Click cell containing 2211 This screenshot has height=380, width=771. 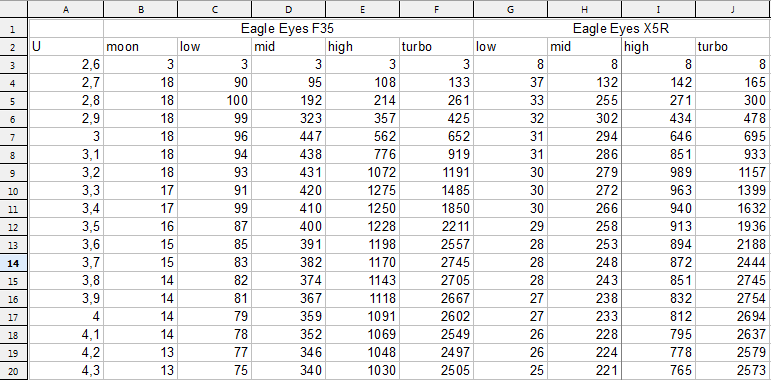coord(437,227)
